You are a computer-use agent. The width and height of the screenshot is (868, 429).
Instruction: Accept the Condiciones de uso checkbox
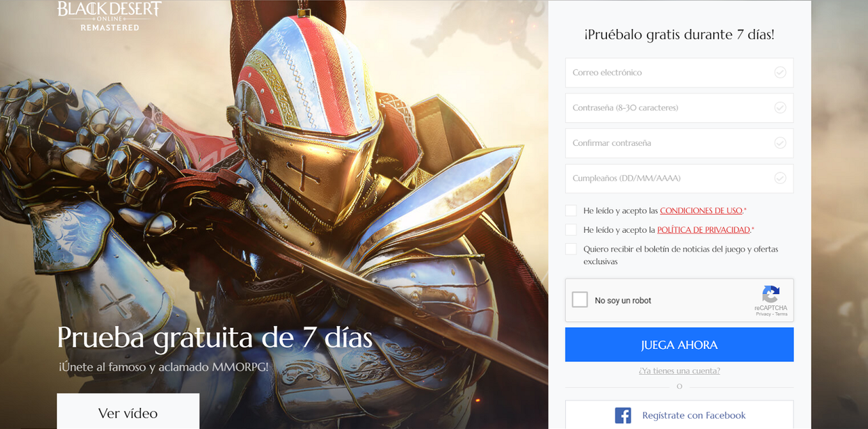click(x=571, y=210)
